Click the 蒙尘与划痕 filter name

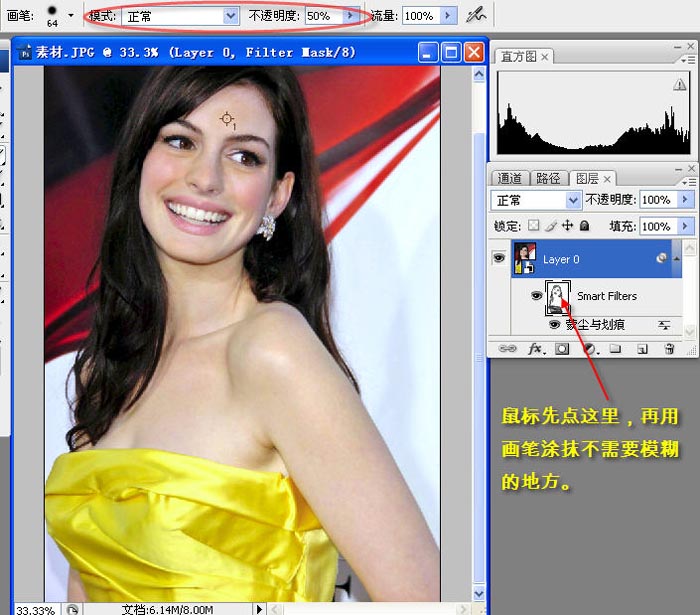click(x=595, y=325)
